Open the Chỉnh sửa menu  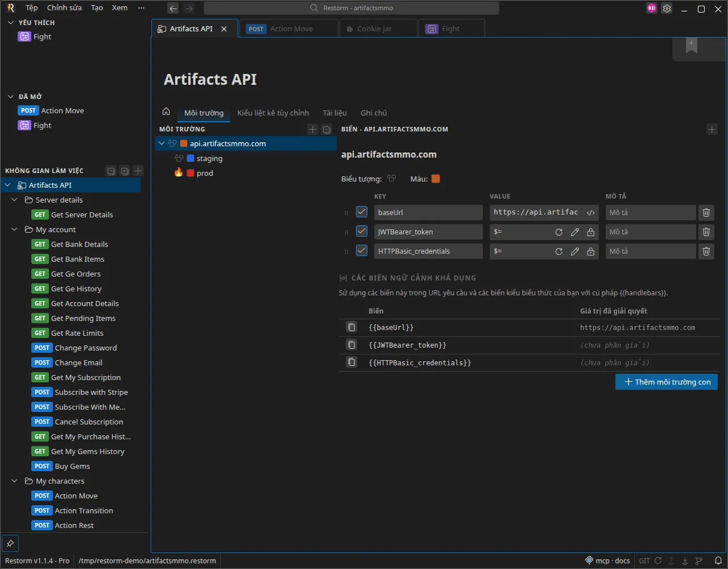point(64,8)
